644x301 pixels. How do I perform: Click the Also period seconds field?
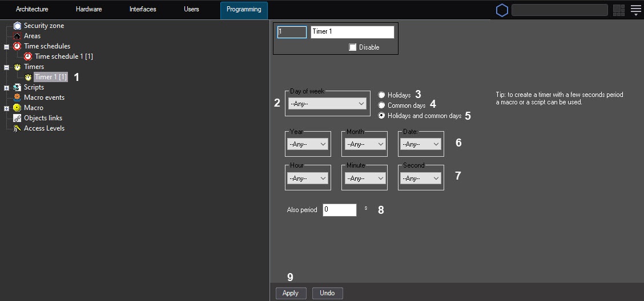340,210
